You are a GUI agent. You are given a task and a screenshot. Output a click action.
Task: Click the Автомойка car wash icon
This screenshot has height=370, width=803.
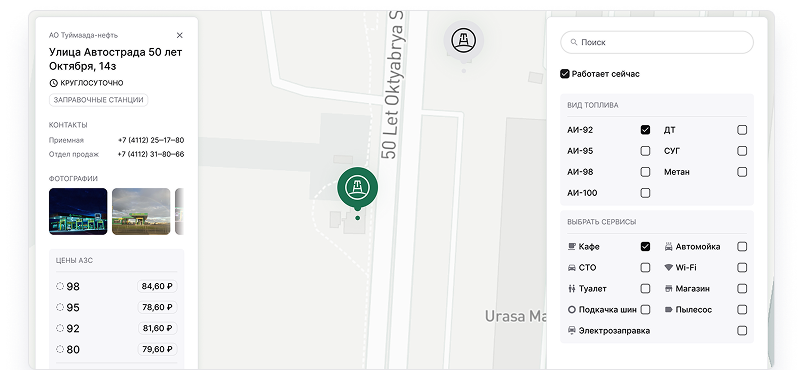(x=668, y=246)
